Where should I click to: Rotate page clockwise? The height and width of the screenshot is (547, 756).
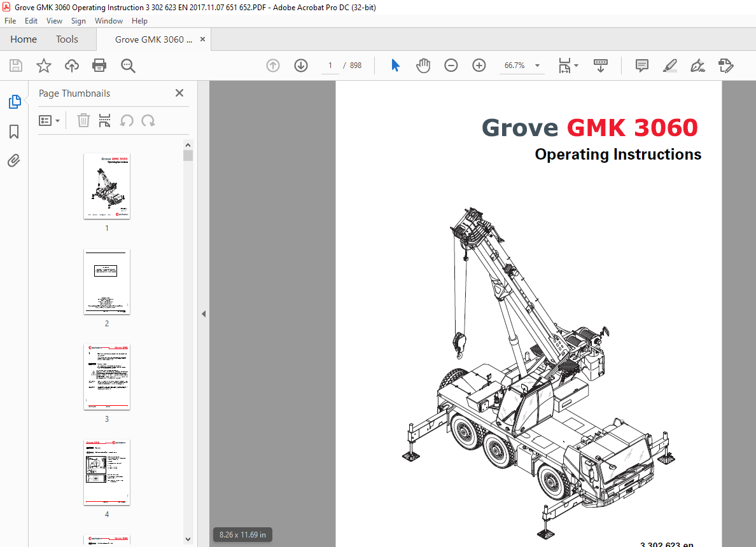pyautogui.click(x=148, y=120)
